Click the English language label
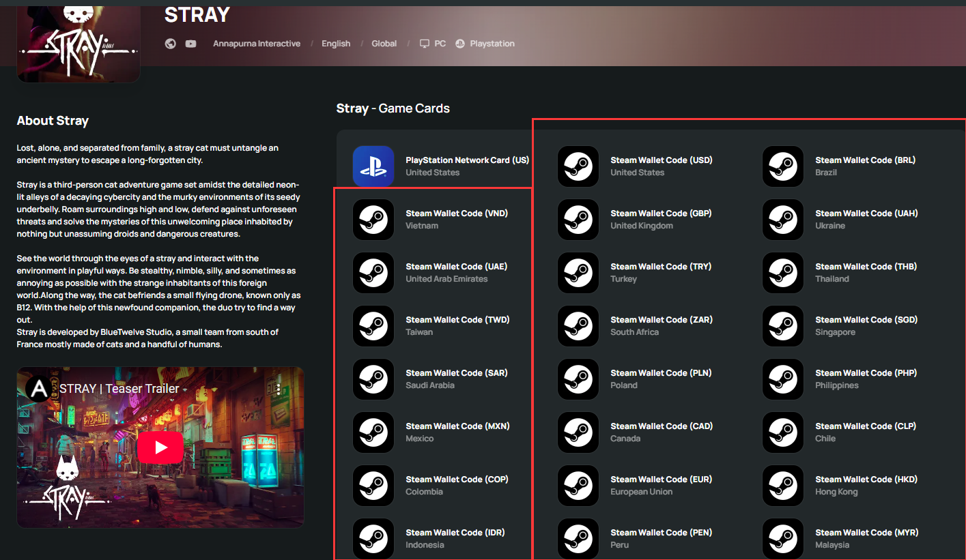Image resolution: width=966 pixels, height=560 pixels. point(336,44)
